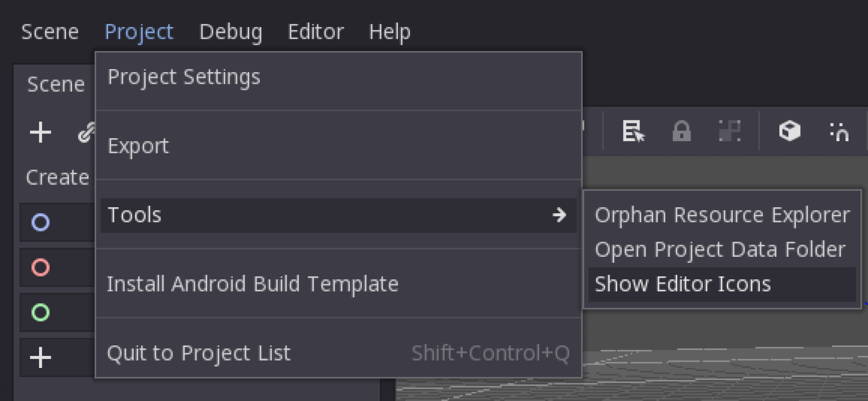Open the Project menu
The image size is (868, 401).
pos(139,32)
